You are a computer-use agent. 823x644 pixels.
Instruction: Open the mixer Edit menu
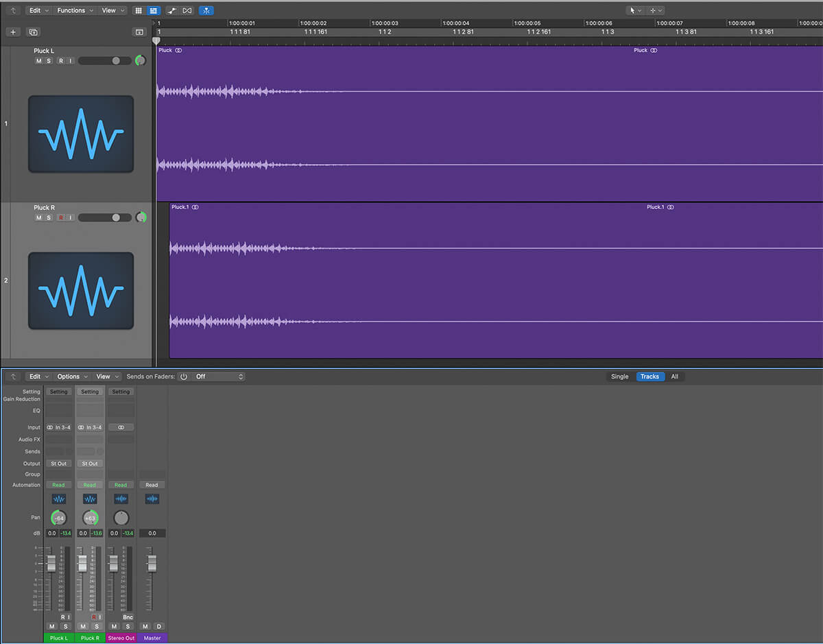click(38, 377)
